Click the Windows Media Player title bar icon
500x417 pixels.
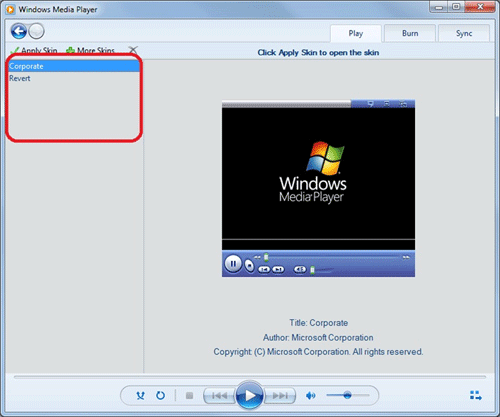[x=10, y=9]
